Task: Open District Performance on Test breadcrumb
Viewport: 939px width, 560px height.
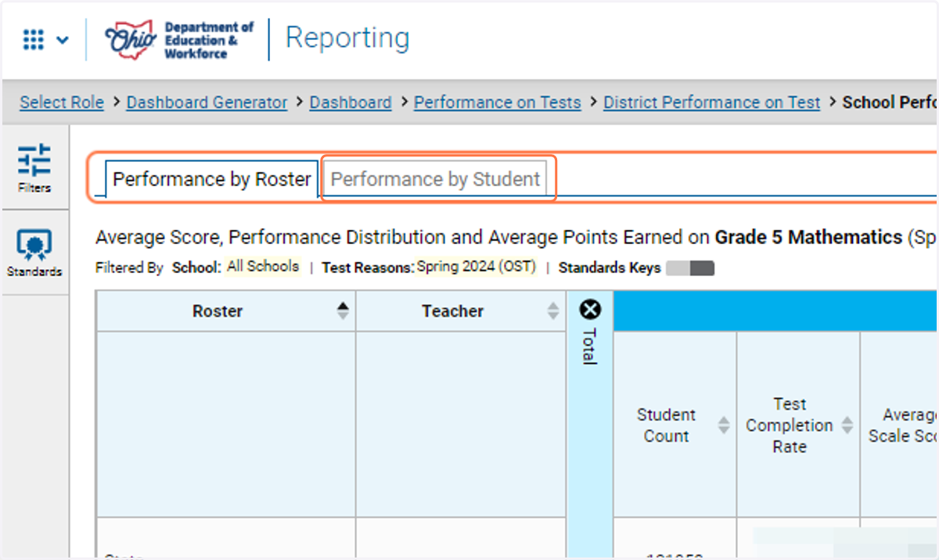Action: coord(711,102)
